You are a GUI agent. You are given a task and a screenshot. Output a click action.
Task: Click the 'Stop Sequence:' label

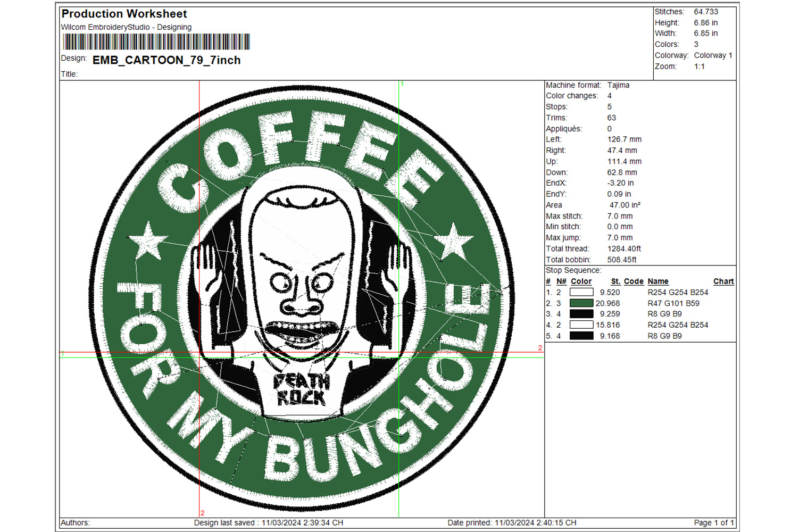(573, 270)
